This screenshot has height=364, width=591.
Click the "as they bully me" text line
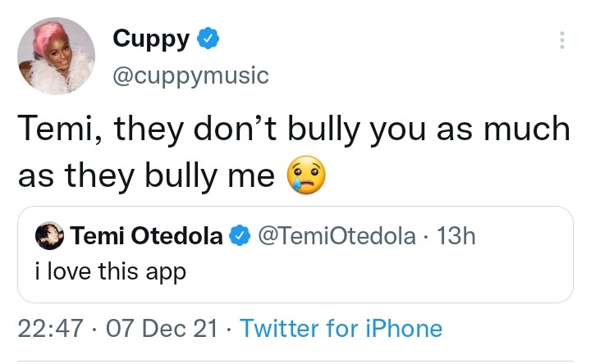[x=146, y=175]
